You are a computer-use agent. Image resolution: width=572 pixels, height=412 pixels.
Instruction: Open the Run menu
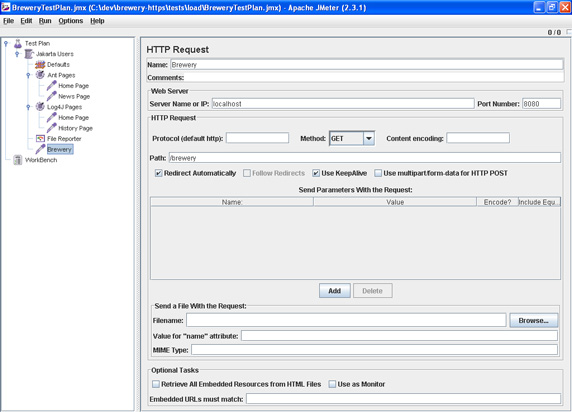45,21
